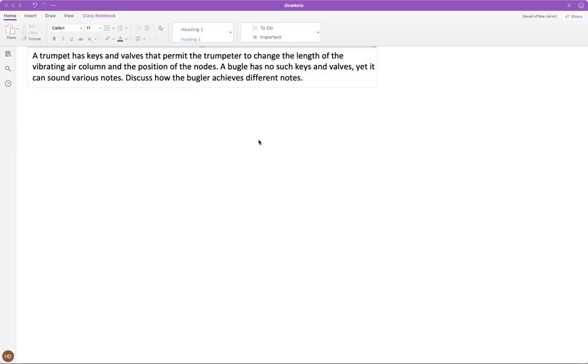588x364 pixels.
Task: Click the Paste clipboard icon
Action: click(x=10, y=30)
